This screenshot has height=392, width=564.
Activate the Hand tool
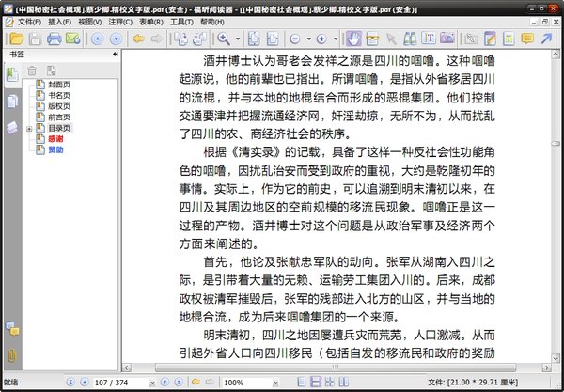[x=353, y=39]
